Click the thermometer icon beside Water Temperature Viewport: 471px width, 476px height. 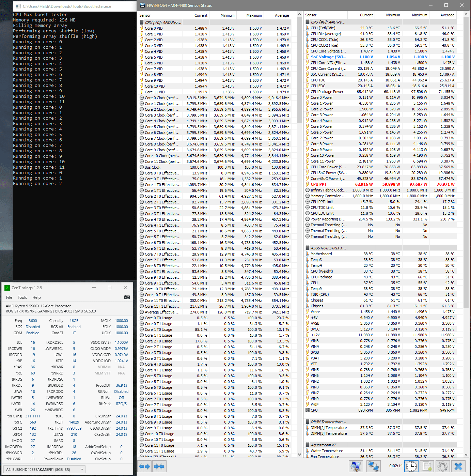point(307,451)
